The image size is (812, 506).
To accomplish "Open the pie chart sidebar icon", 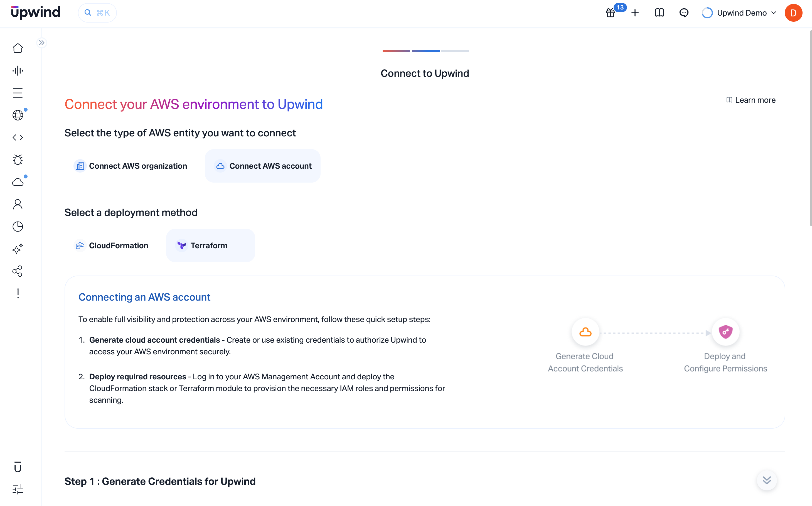I will click(18, 227).
